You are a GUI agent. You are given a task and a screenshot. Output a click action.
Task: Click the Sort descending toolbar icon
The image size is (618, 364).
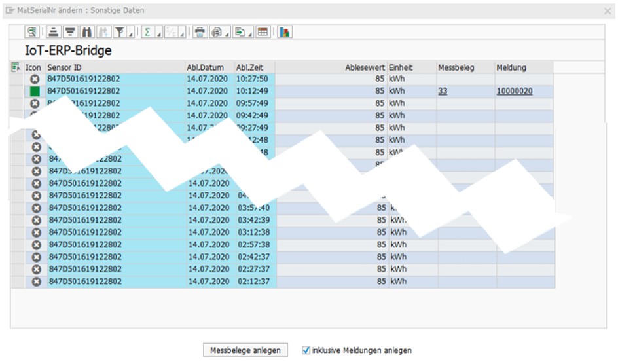(70, 32)
